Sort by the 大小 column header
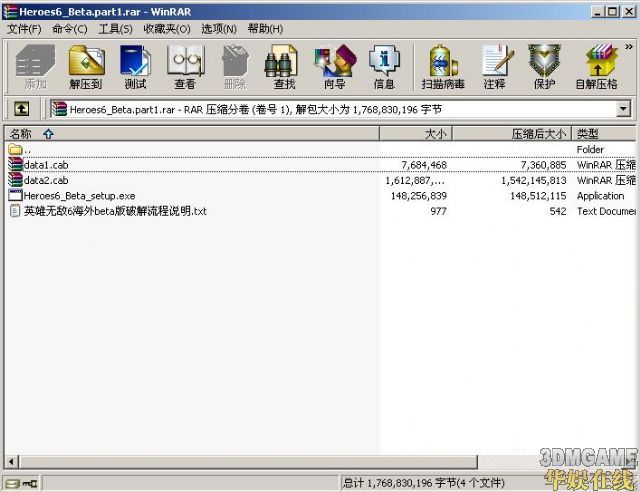 coord(416,134)
